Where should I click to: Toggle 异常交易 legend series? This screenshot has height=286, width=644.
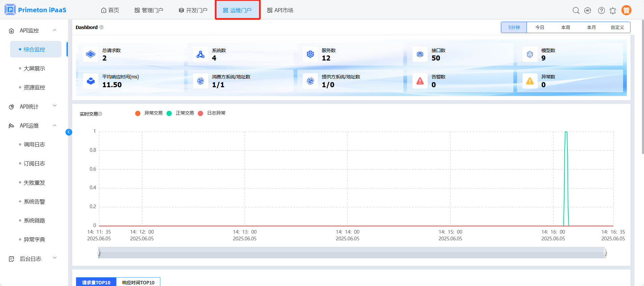tap(149, 113)
